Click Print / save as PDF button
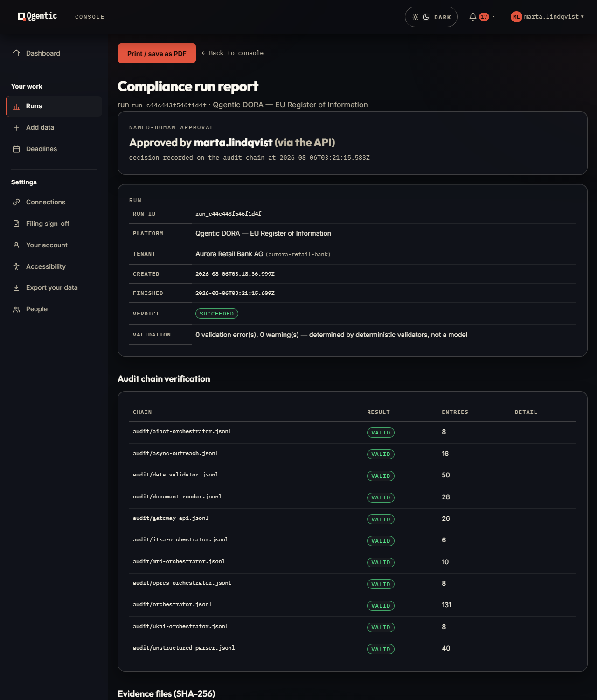 point(157,53)
